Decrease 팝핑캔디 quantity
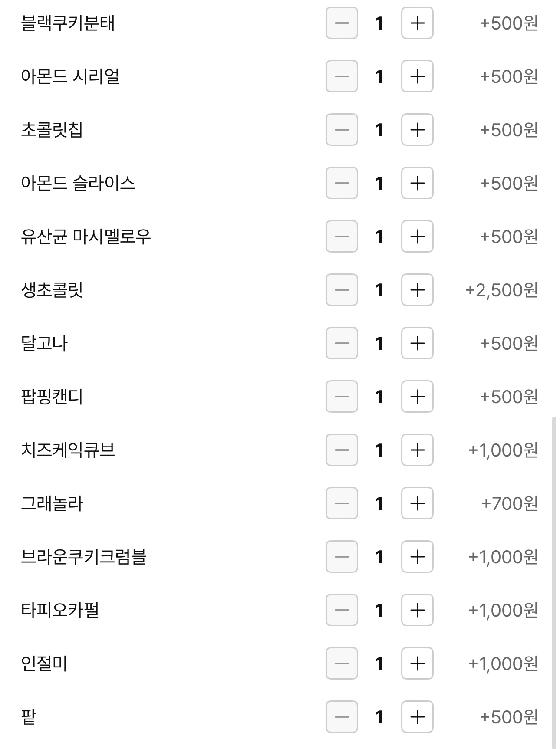The height and width of the screenshot is (749, 560). (x=342, y=397)
